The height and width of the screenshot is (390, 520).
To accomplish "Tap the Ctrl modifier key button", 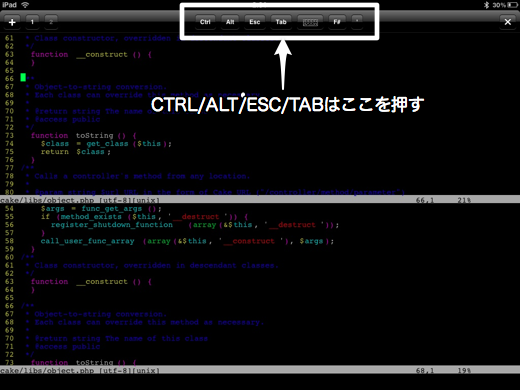I will [x=205, y=22].
